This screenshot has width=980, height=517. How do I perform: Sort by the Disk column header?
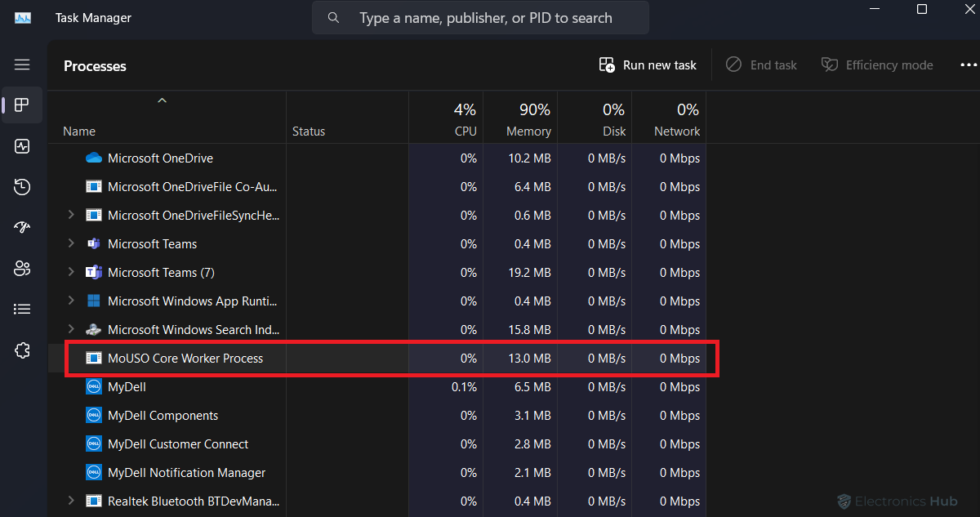pos(614,131)
